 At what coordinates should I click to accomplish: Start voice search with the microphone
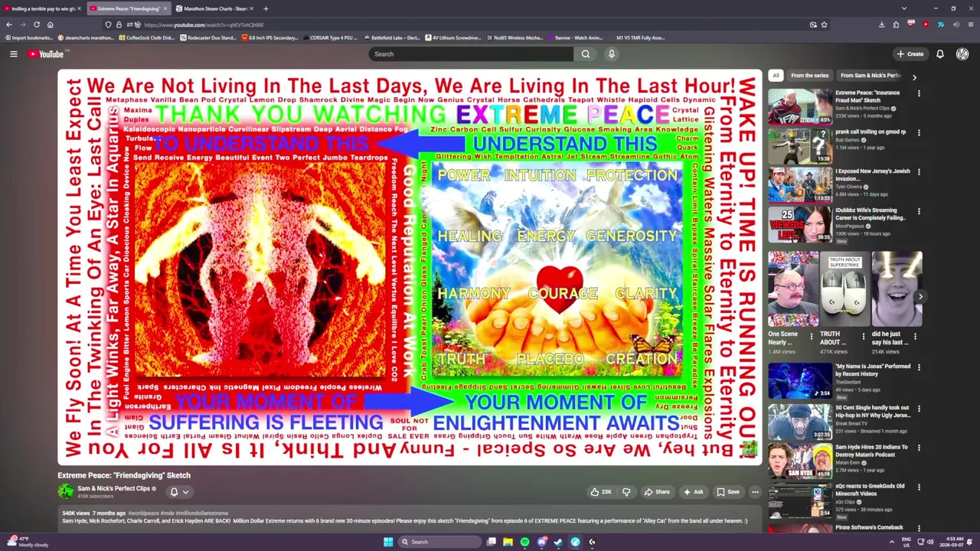611,54
